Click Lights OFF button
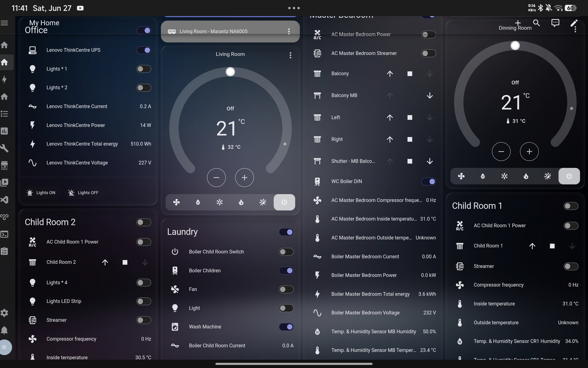 (84, 193)
